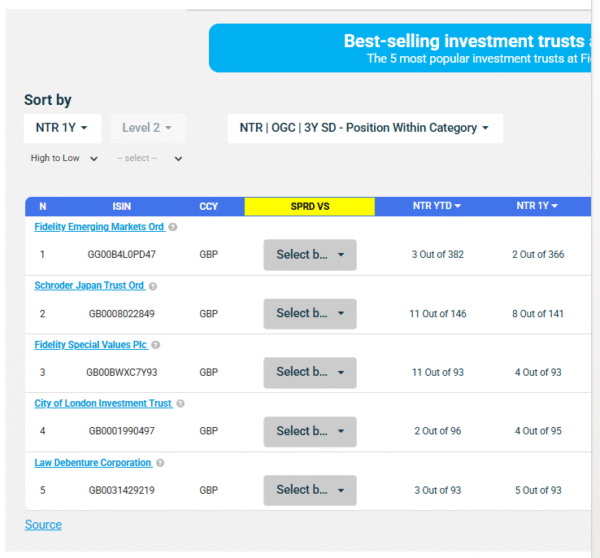Viewport: 600px width, 558px height.
Task: Open the City of London Investment Trust link
Action: (103, 404)
